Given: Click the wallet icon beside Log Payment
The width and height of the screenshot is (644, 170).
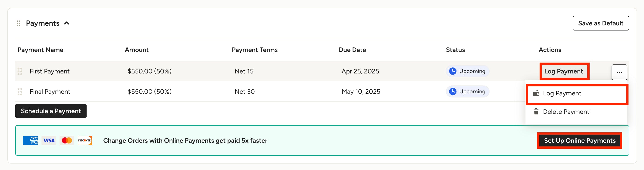Looking at the screenshot, I should [x=536, y=94].
